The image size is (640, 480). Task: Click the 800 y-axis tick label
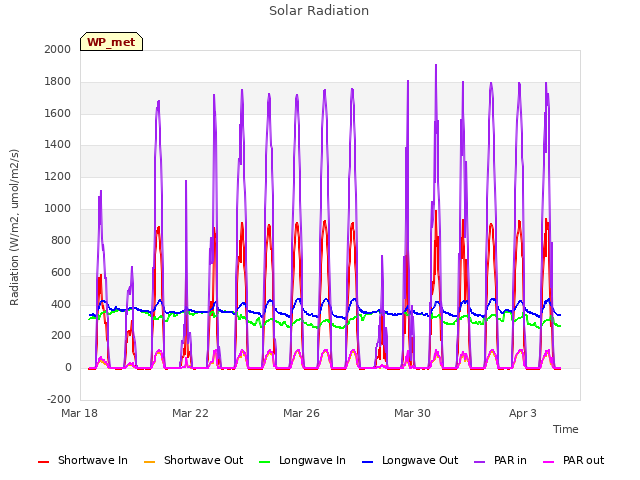[x=61, y=240]
